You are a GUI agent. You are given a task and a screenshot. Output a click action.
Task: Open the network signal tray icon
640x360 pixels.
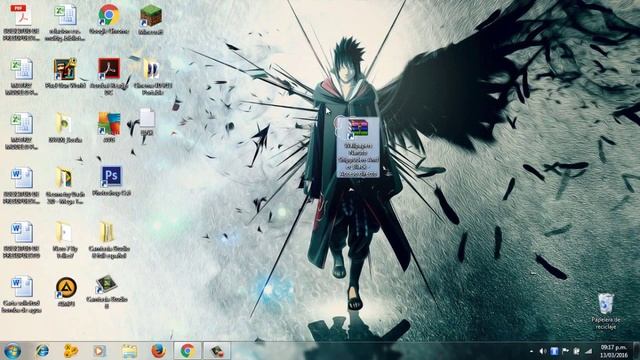click(588, 351)
